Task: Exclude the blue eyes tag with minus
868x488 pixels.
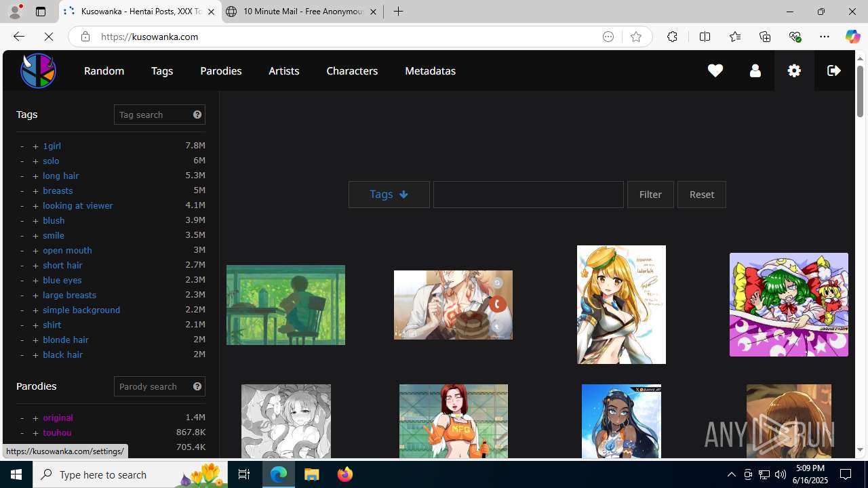Action: (22, 280)
